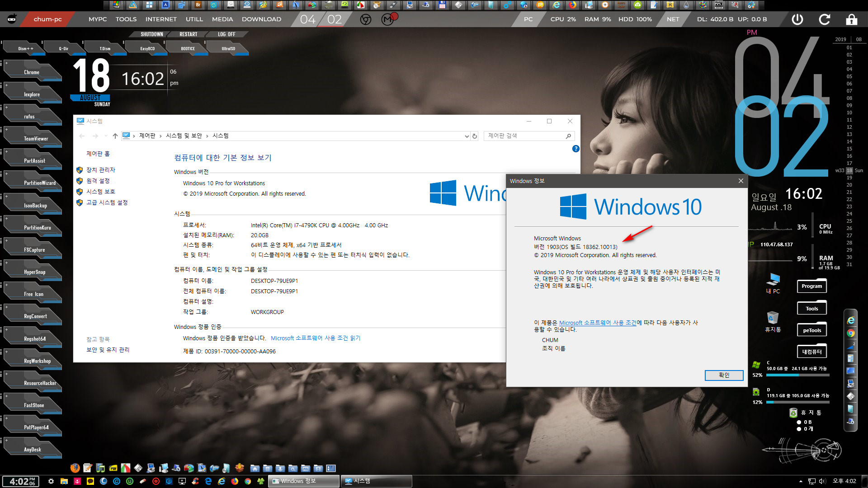Open the 내 PC desktop icon
Screen dimensions: 868x488
coord(773,283)
